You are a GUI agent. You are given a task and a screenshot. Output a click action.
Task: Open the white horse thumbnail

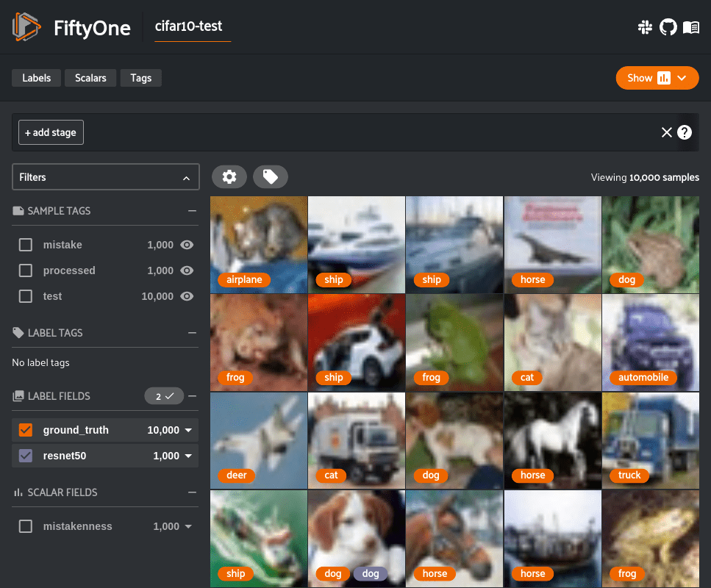[553, 441]
